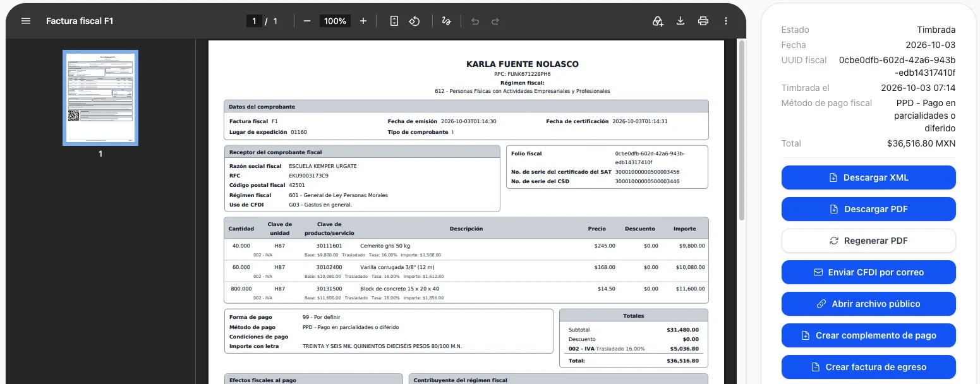Toggle the PDF sidebar menu icon
The height and width of the screenshot is (384, 980).
pyautogui.click(x=26, y=21)
